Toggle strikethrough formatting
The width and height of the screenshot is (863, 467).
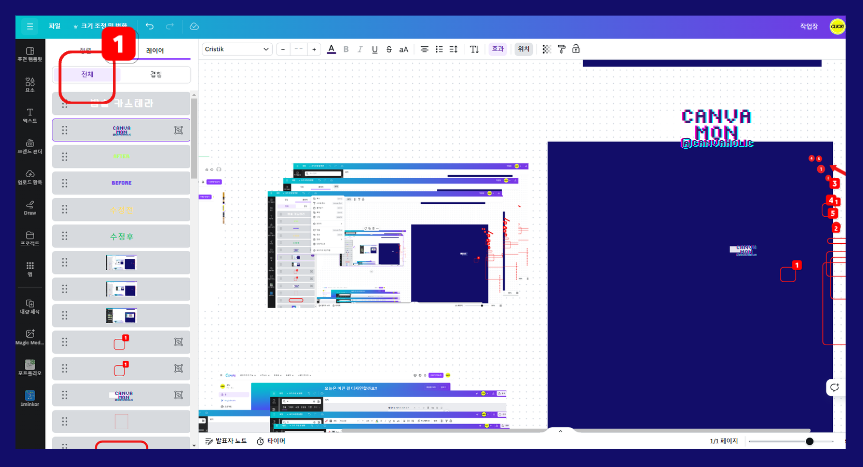pos(389,49)
